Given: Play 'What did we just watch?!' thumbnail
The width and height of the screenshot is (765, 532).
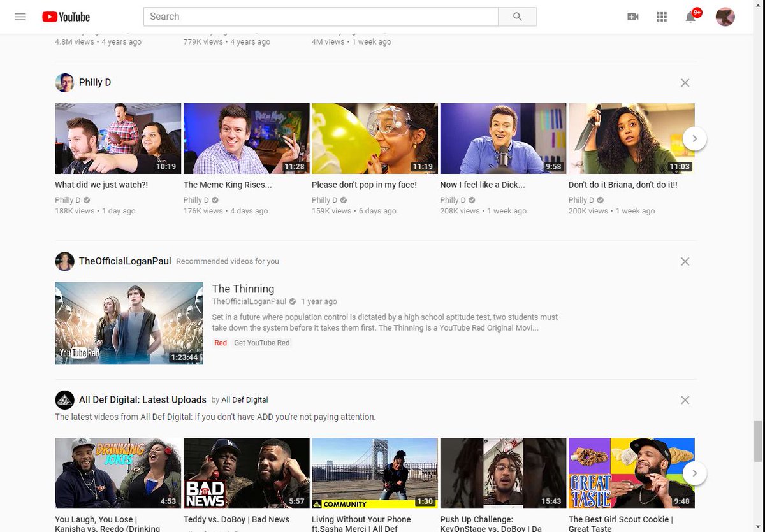Looking at the screenshot, I should 118,138.
